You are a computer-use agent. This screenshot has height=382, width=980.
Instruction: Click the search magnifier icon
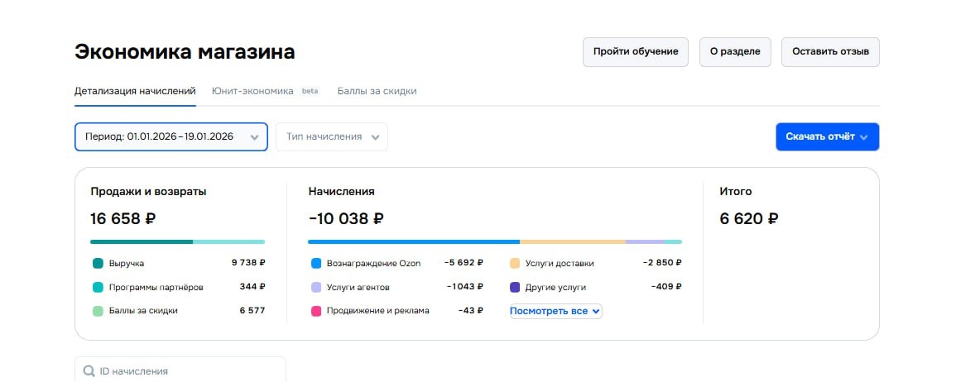click(x=89, y=371)
